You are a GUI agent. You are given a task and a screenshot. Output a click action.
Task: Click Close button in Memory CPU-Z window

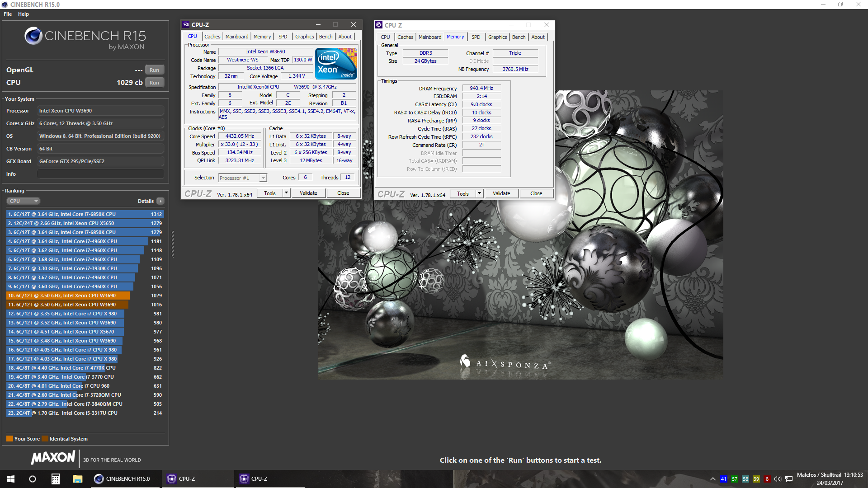point(536,194)
